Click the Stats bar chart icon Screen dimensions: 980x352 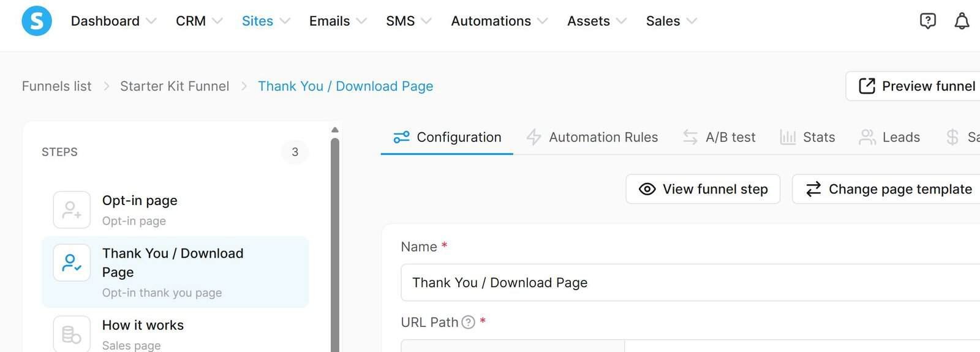(788, 137)
